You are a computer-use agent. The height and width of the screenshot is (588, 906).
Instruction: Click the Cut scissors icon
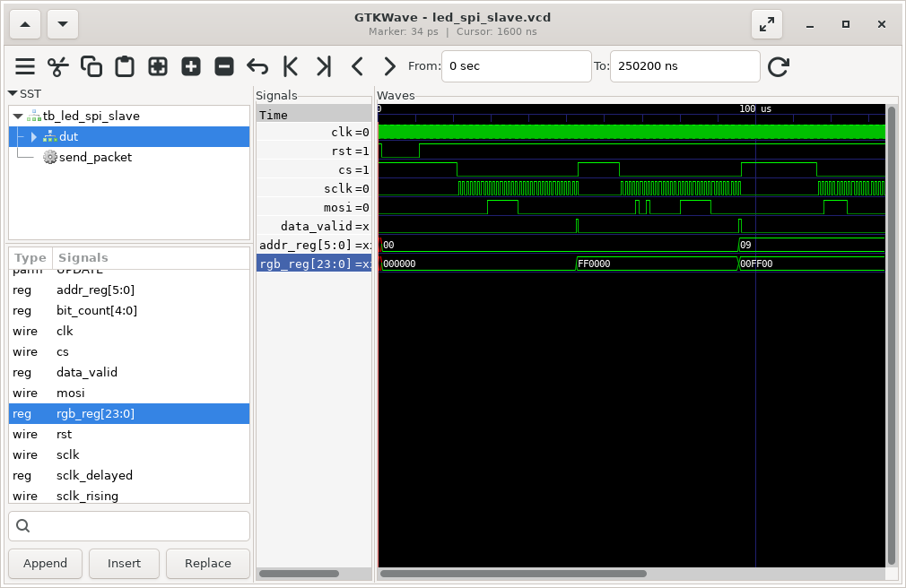[x=58, y=66]
